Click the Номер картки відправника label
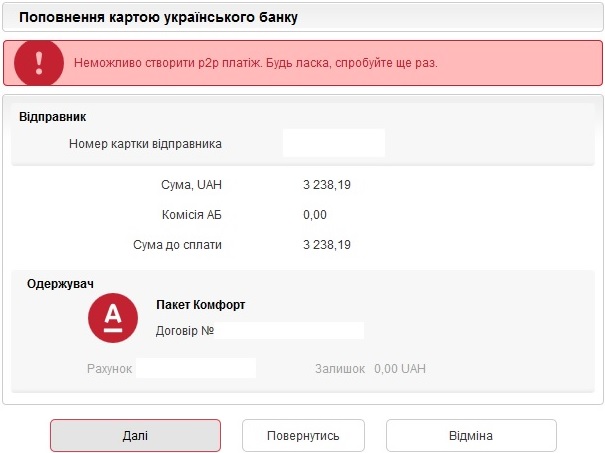Viewport: 605px width, 453px height. (145, 144)
